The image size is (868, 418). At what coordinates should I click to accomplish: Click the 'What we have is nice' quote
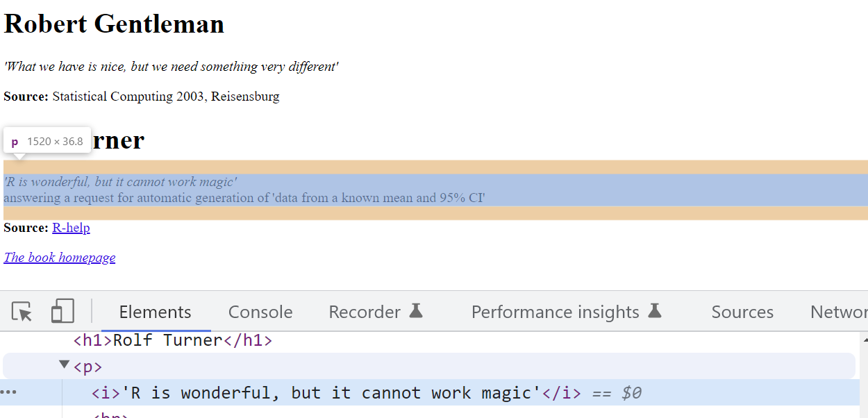pyautogui.click(x=171, y=67)
